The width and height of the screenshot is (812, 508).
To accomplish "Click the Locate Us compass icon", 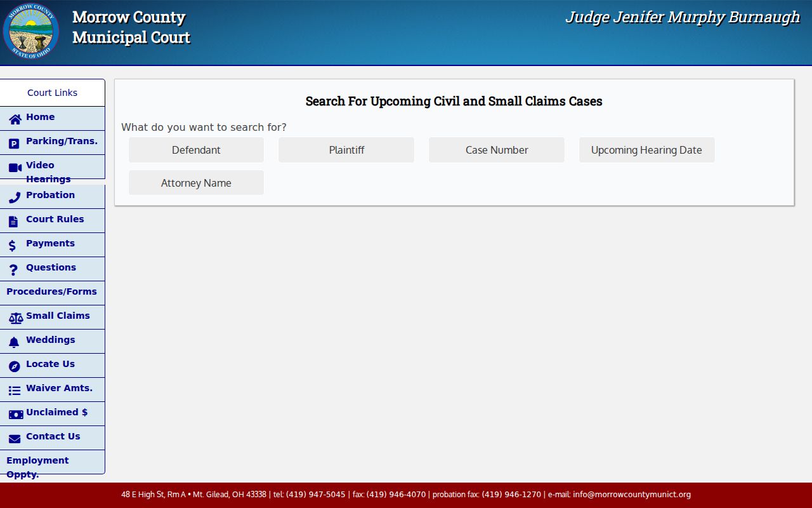I will (x=14, y=366).
